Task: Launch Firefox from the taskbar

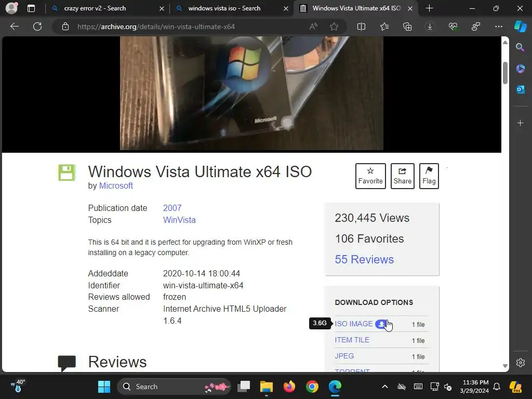Action: pyautogui.click(x=289, y=387)
